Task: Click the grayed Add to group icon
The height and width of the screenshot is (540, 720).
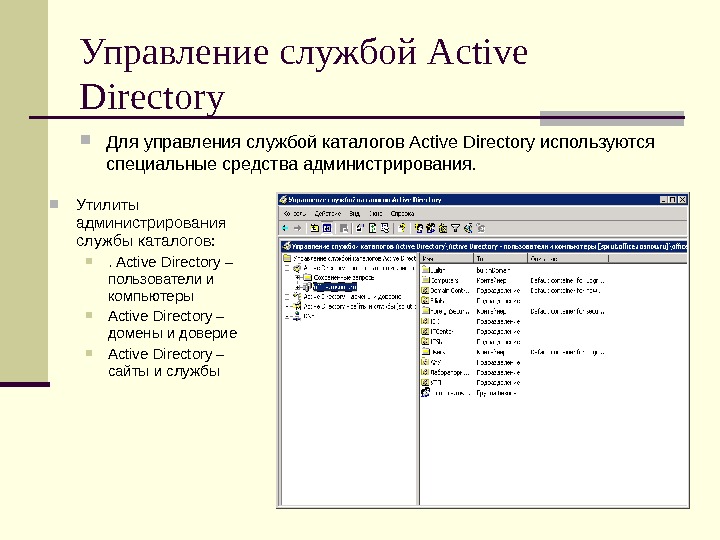Action: 481,228
